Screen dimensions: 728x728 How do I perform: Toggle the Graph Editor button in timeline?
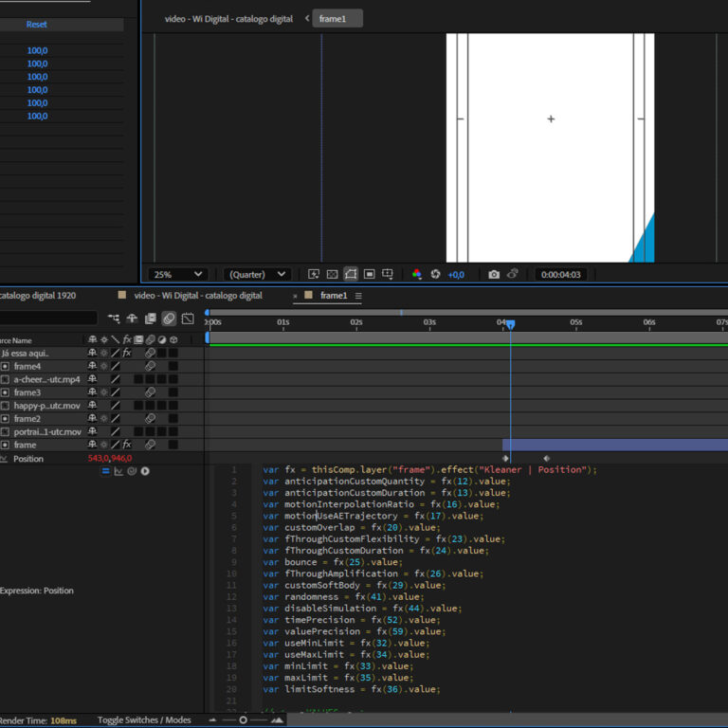[x=188, y=318]
